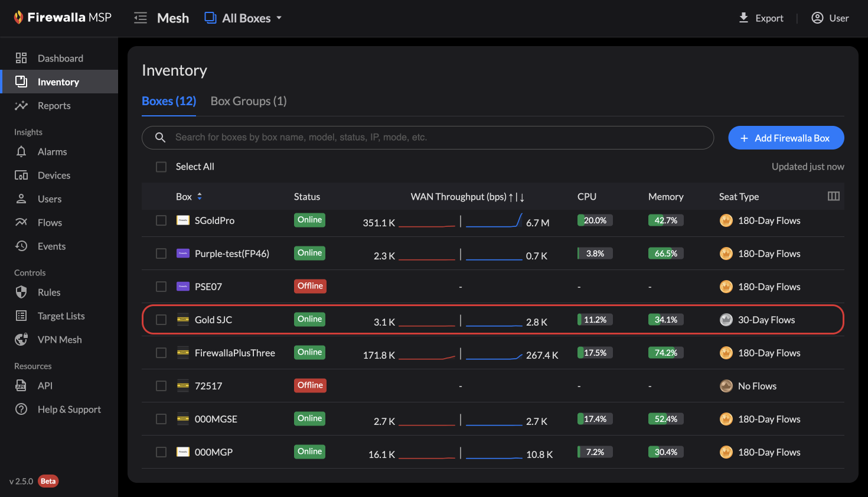
Task: Click the 72517 No Flows seat icon
Action: pos(726,386)
